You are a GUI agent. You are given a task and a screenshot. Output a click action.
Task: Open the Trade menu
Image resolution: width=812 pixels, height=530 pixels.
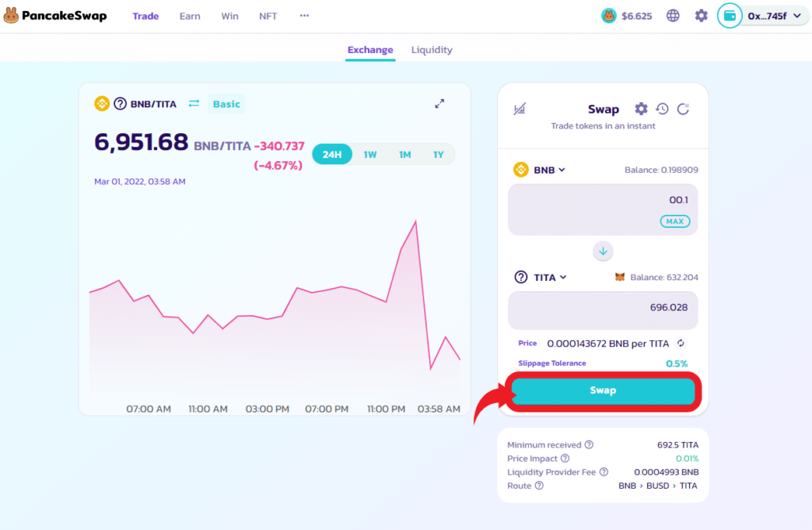coord(146,16)
